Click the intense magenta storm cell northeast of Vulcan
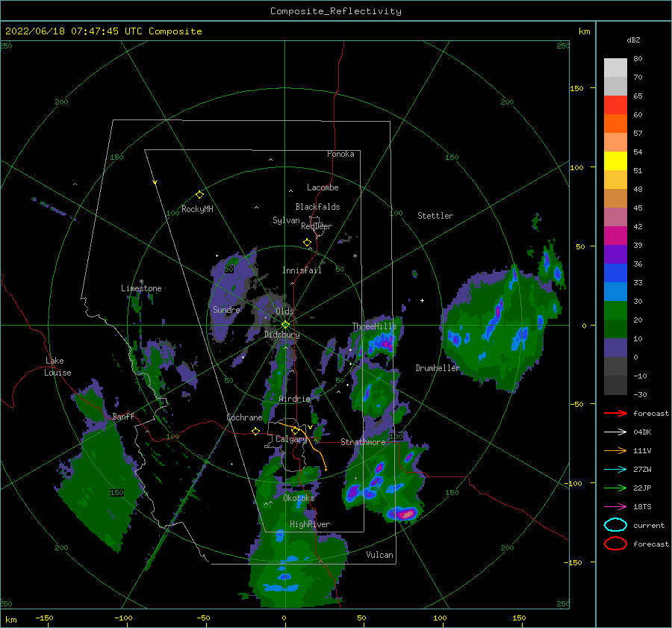Viewport: 672px width, 628px height. 405,513
